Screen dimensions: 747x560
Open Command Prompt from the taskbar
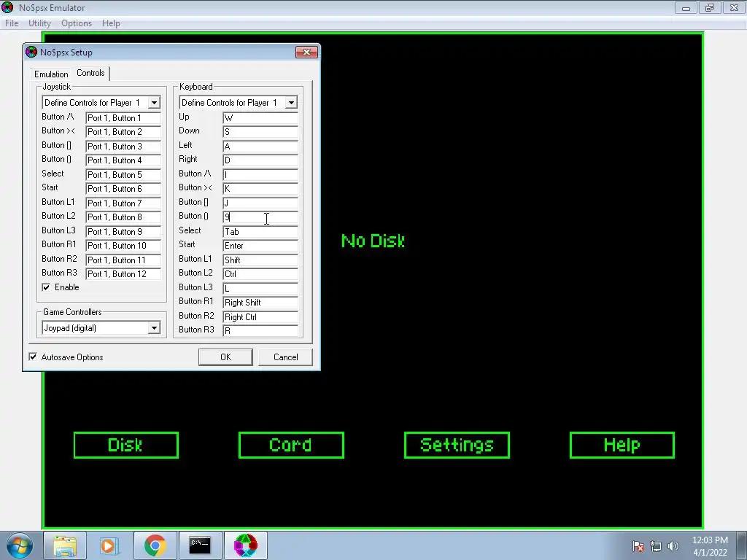(200, 545)
